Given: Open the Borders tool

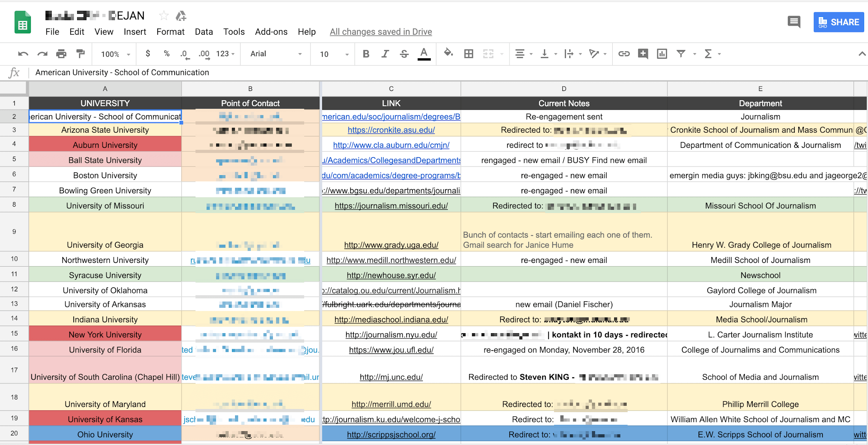Looking at the screenshot, I should click(x=469, y=54).
